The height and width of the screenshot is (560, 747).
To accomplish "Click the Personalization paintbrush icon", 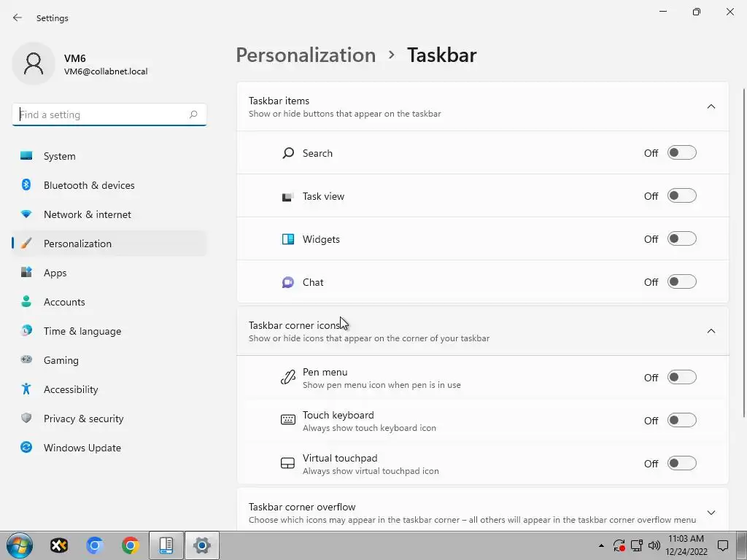I will click(26, 244).
